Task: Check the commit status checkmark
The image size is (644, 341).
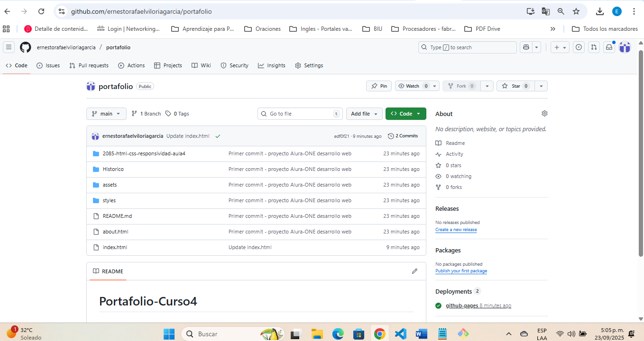Action: (x=218, y=136)
